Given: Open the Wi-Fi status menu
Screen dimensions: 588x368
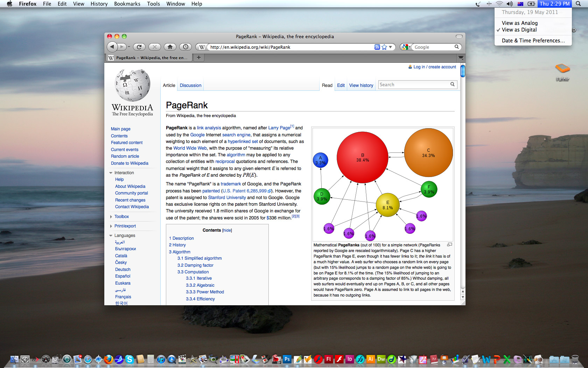Looking at the screenshot, I should coord(499,4).
